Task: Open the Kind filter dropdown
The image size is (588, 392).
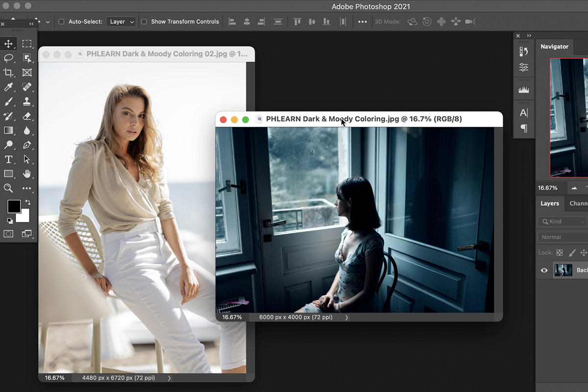Action: pyautogui.click(x=562, y=221)
